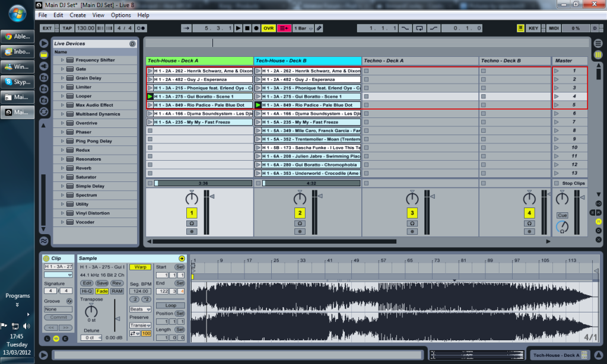Screen dimensions: 607x364
Task: Click the headphone button on Tech-House Deck B
Action: pyautogui.click(x=300, y=223)
